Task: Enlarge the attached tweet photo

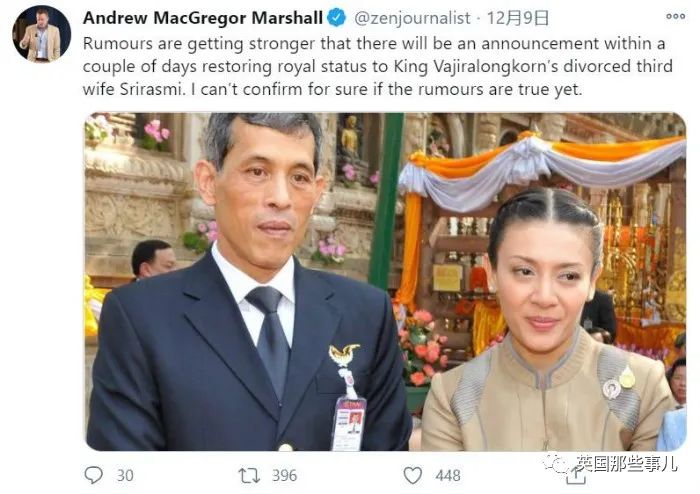Action: click(x=385, y=282)
